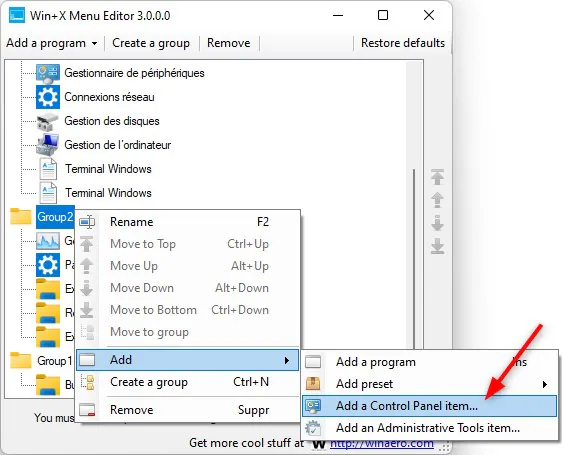Click the Add a program submenu icon
Screen dimensions: 562x455
(x=313, y=362)
